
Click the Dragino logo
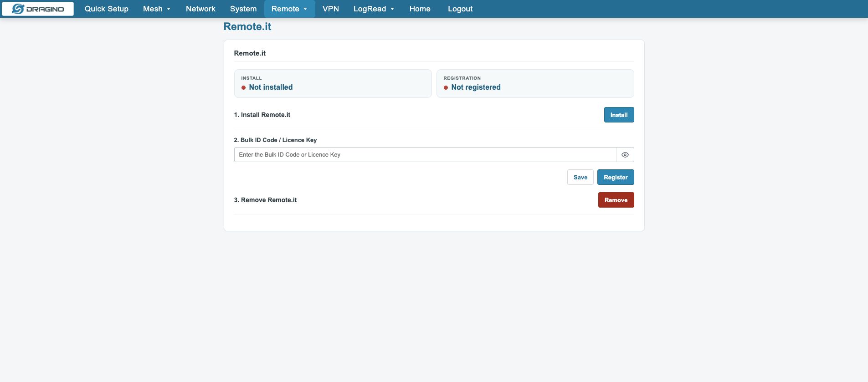(x=38, y=9)
